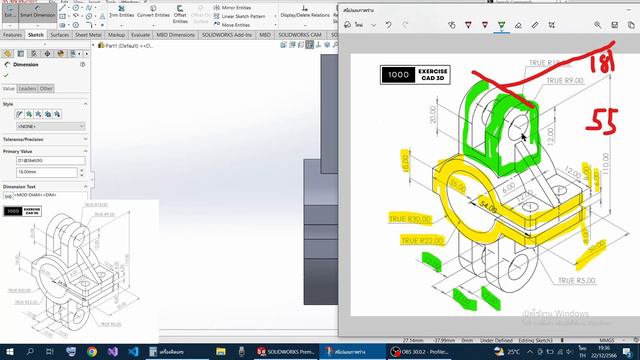
Task: Open the Sheet Metal ribbon tab
Action: tap(88, 35)
